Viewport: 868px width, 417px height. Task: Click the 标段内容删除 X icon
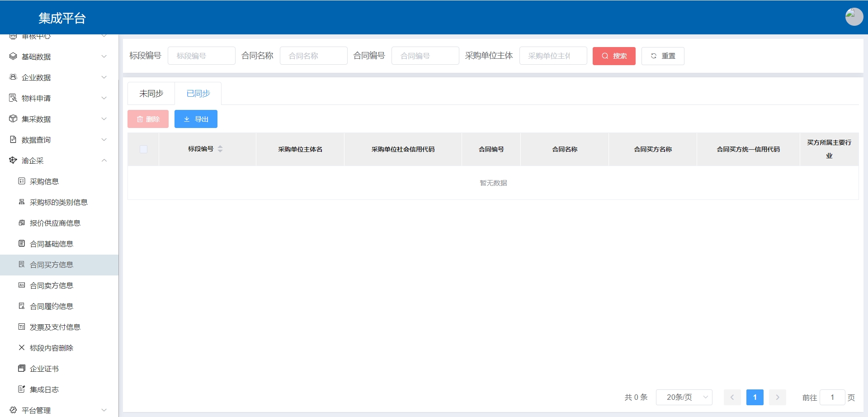pos(21,348)
